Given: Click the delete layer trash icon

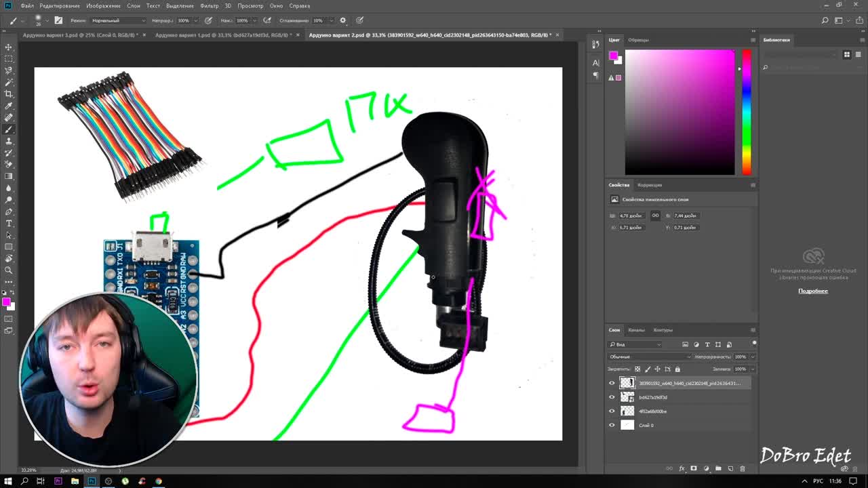Looking at the screenshot, I should pyautogui.click(x=742, y=468).
